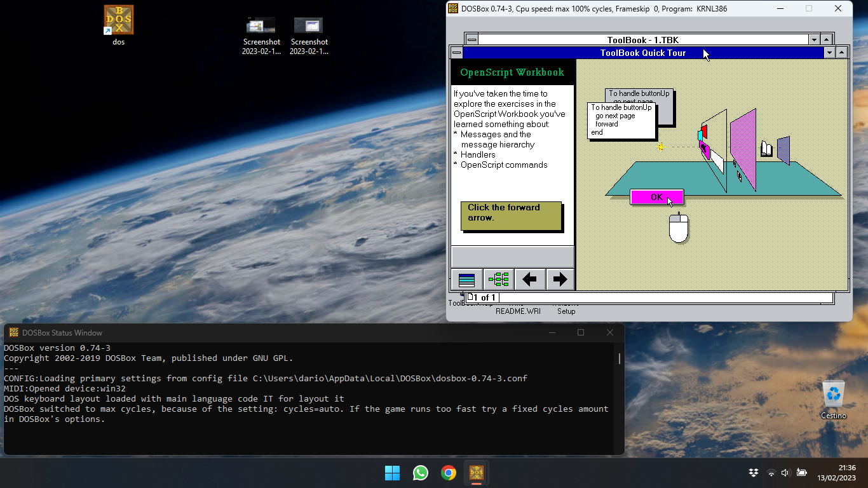Minimize Quick Tour with down arrow

[829, 53]
